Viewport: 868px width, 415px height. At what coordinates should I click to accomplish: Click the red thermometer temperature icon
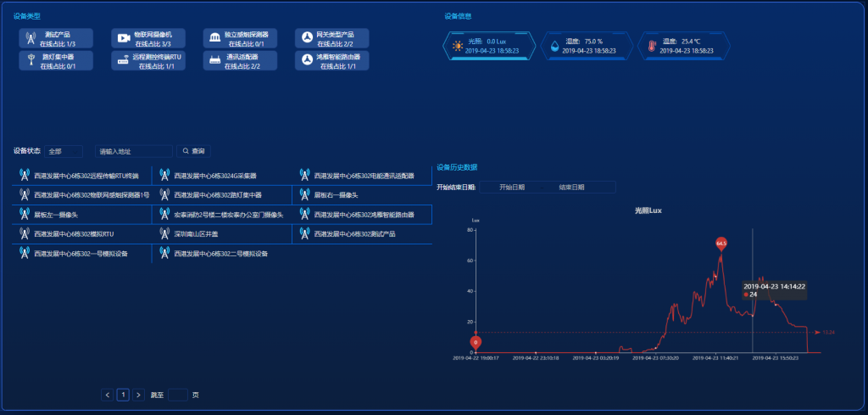click(x=651, y=46)
